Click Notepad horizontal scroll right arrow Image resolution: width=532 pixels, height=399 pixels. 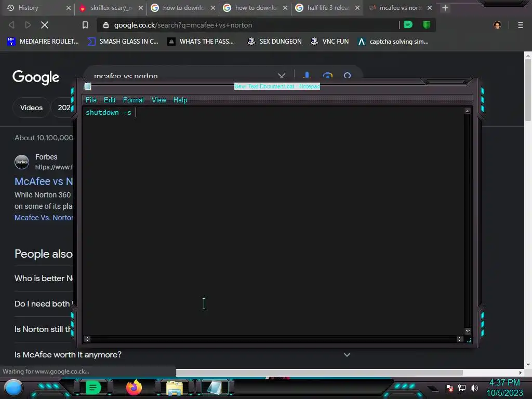460,339
